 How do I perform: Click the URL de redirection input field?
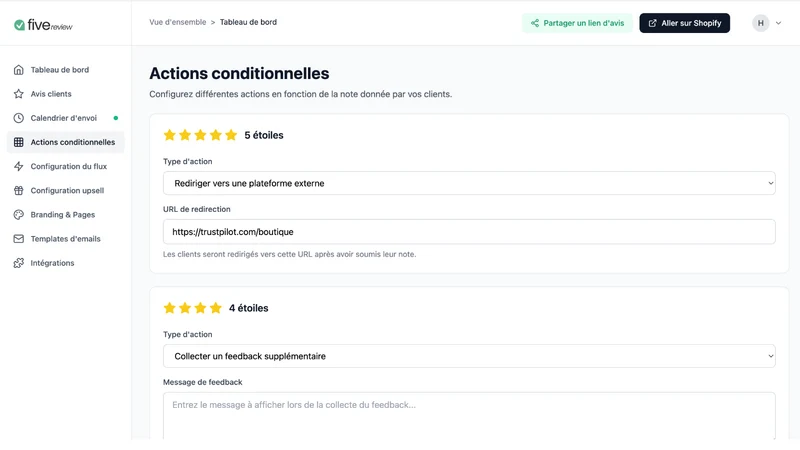coord(469,232)
